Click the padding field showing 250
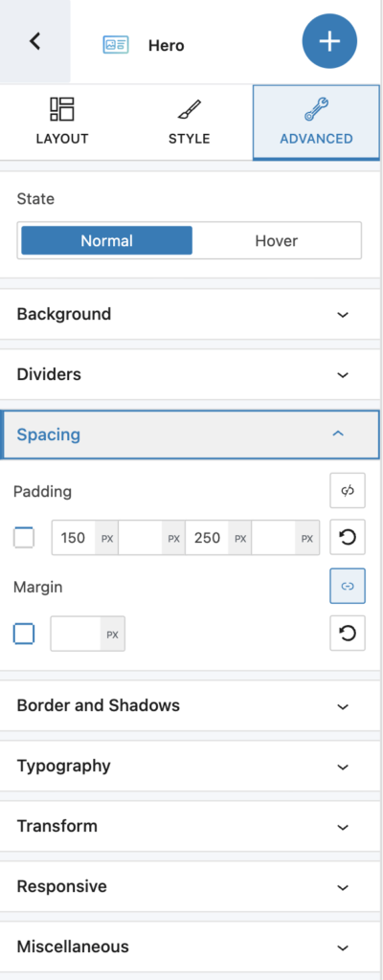The height and width of the screenshot is (980, 383). [207, 538]
